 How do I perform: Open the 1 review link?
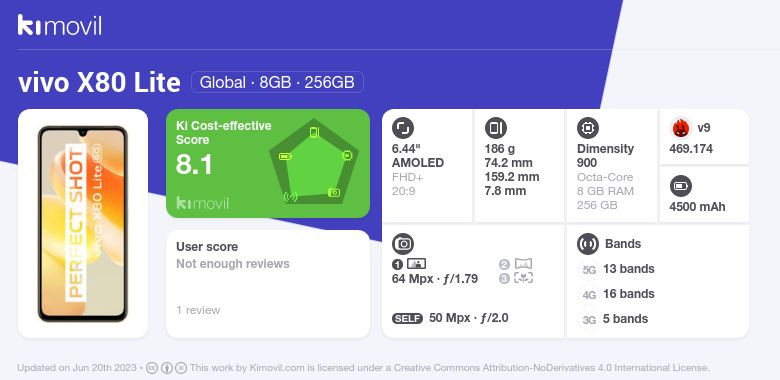[198, 310]
